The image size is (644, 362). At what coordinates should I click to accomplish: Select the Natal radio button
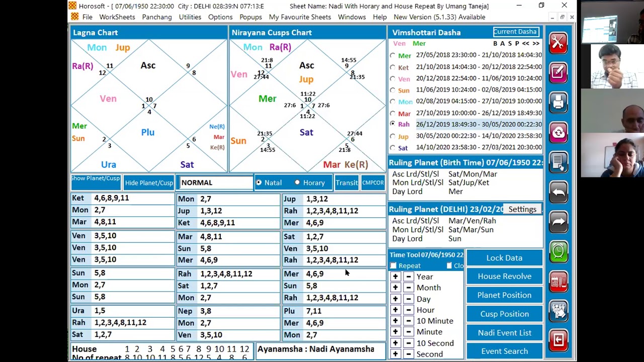[259, 183]
